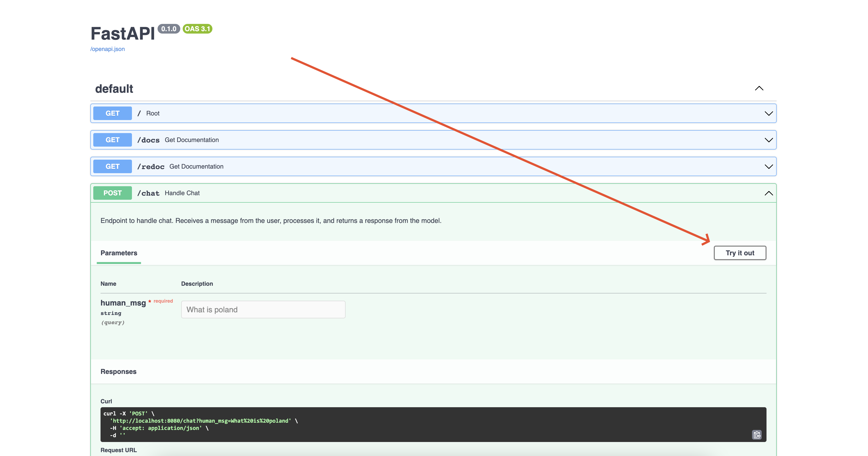Open the /openapi.json link

point(108,49)
